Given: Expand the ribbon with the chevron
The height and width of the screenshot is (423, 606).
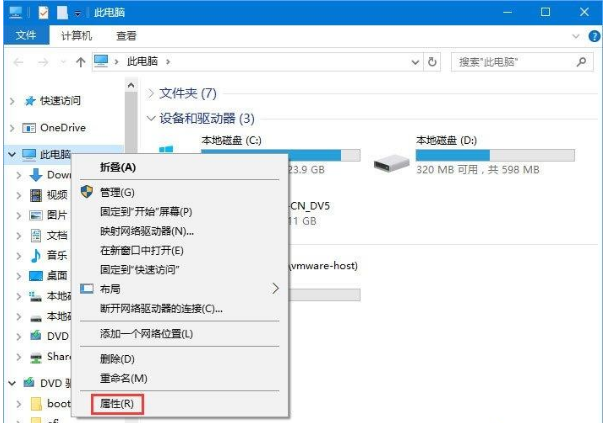Looking at the screenshot, I should [x=575, y=36].
